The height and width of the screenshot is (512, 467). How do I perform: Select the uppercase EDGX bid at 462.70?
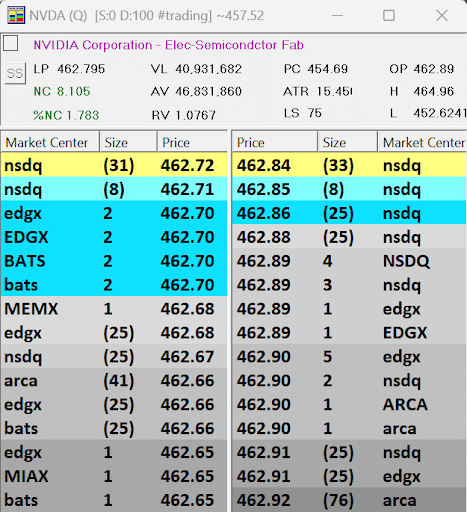114,237
